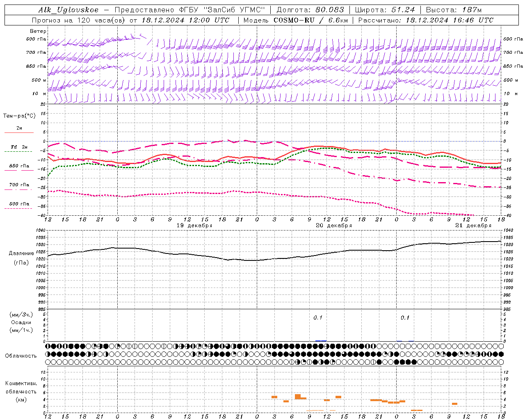
Task: Click the 20 декабря date label
Action: pos(334,226)
